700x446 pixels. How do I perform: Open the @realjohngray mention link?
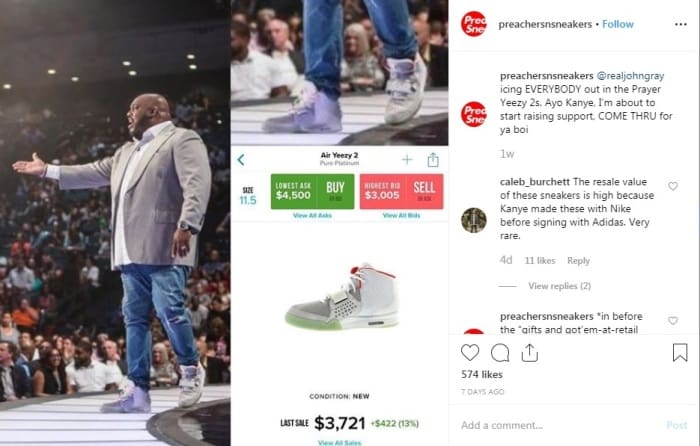pos(630,75)
